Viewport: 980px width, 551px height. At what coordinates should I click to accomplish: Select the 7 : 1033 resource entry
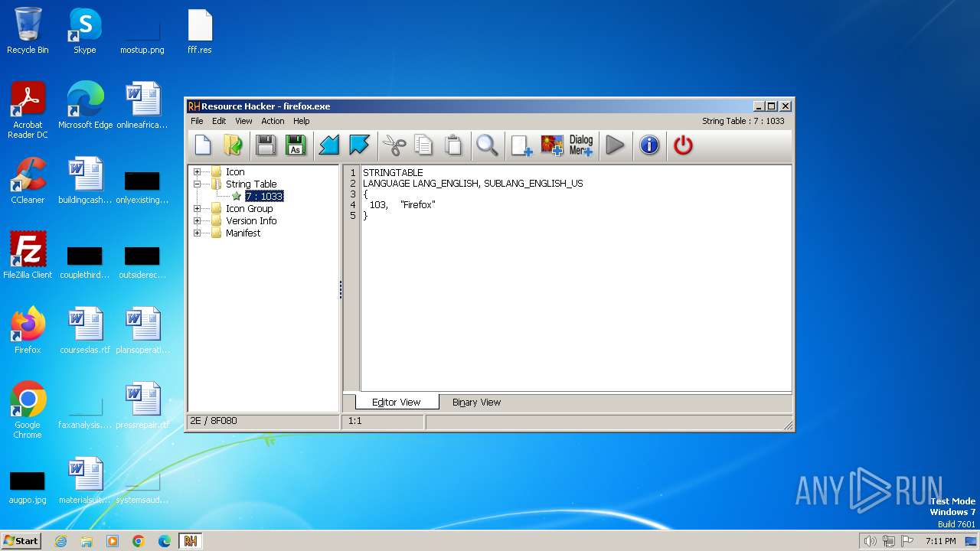(264, 196)
